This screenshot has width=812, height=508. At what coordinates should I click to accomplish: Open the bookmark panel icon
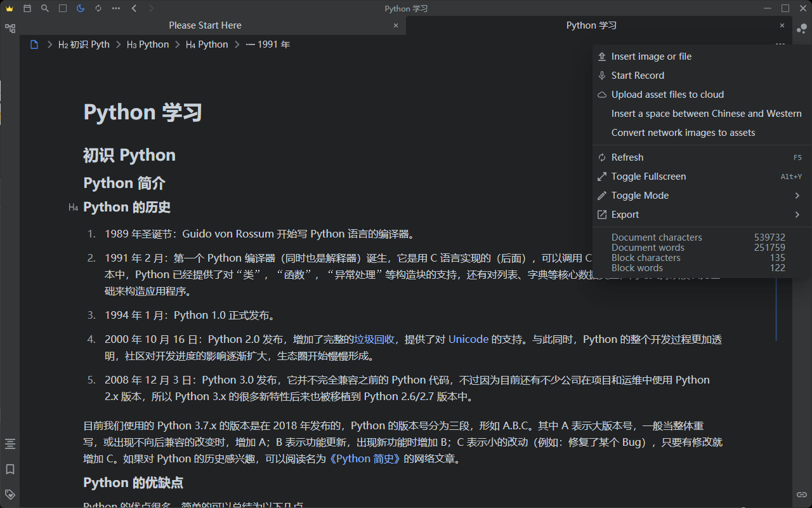[10, 469]
